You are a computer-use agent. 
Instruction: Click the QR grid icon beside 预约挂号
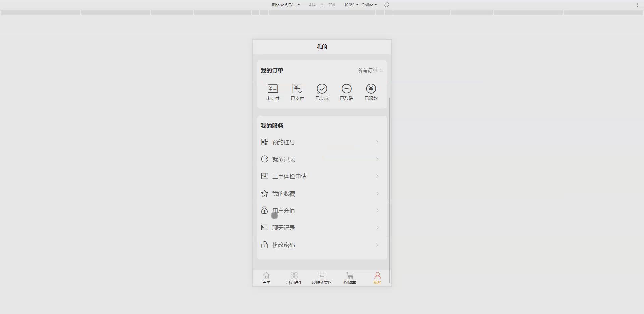pos(265,142)
